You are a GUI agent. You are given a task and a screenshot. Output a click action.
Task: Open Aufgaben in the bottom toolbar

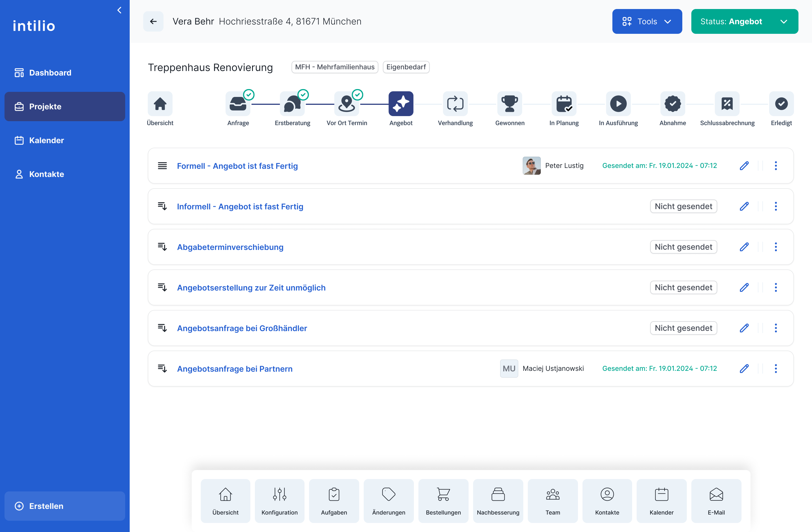point(334,501)
